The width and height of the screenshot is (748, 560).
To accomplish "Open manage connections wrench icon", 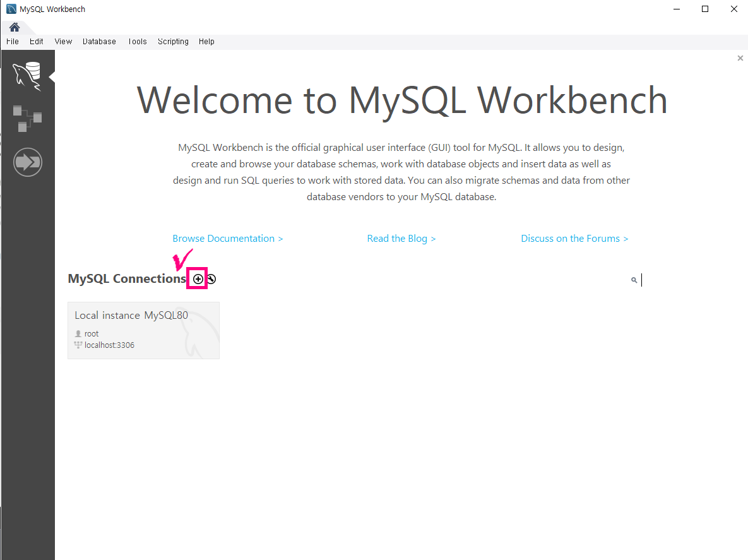I will click(x=211, y=279).
